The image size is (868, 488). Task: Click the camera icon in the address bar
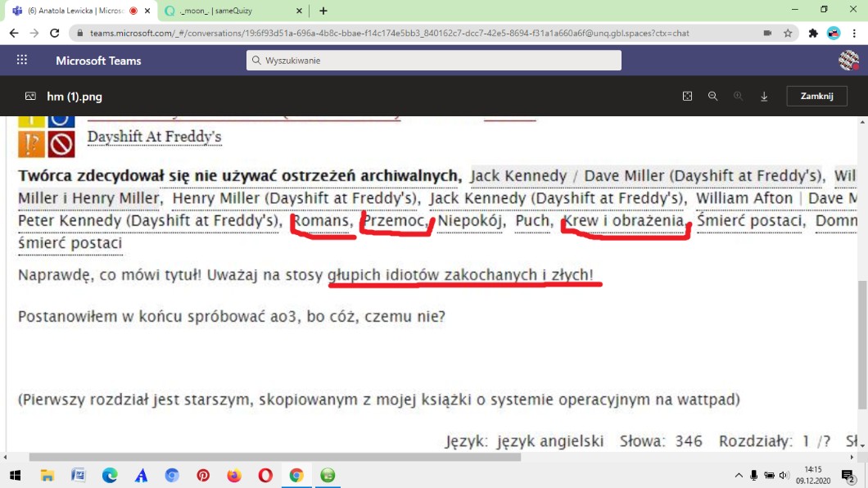[767, 34]
